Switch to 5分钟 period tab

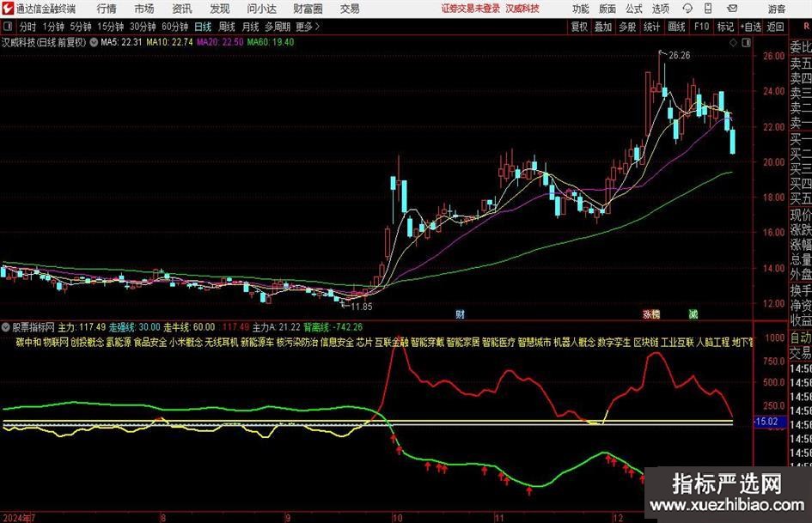pos(81,27)
